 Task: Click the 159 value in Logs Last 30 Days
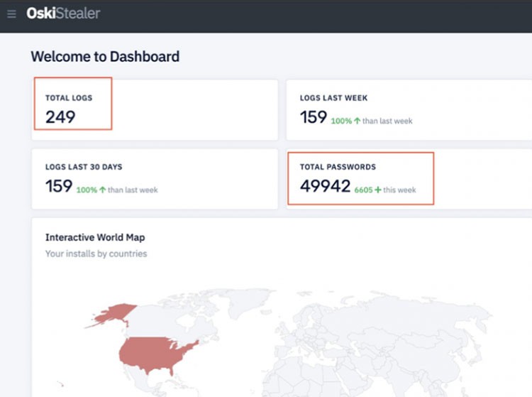pos(58,186)
